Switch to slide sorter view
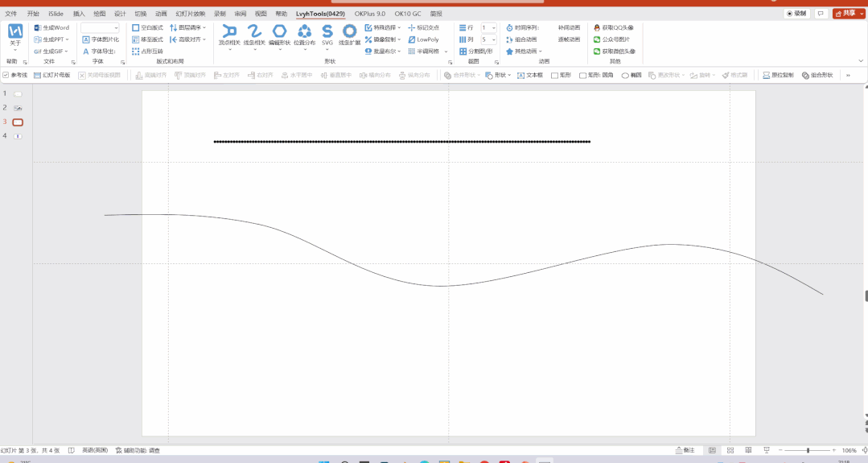The image size is (868, 463). (730, 451)
